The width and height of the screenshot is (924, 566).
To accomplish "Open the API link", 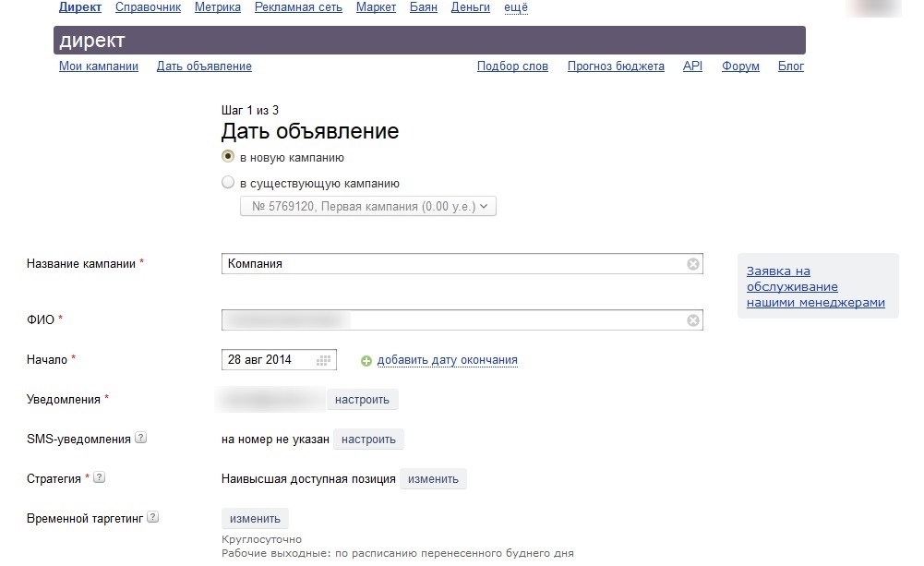I will pyautogui.click(x=692, y=66).
